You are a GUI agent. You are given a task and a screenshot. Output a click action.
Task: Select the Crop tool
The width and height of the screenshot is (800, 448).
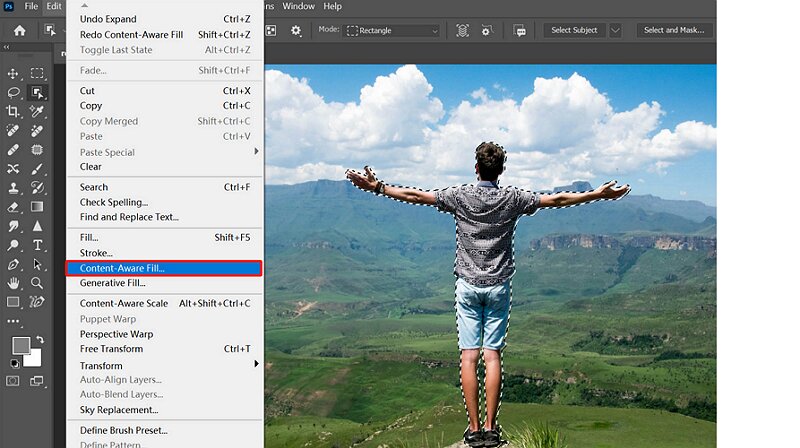click(14, 111)
